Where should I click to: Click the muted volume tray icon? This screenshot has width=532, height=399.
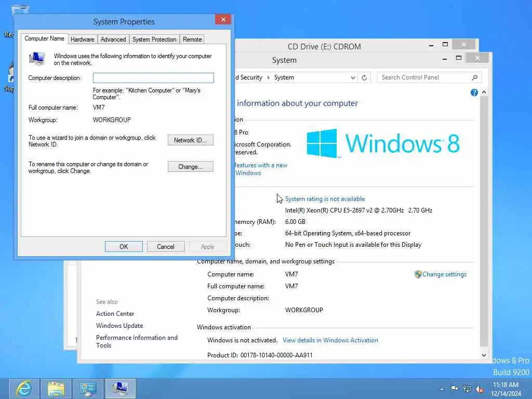click(480, 389)
